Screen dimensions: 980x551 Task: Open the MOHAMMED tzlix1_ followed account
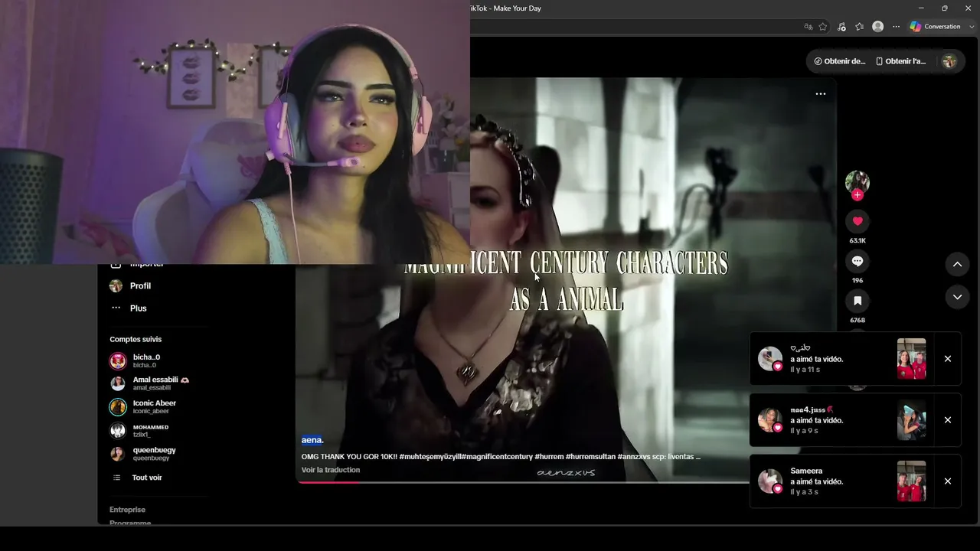click(139, 430)
